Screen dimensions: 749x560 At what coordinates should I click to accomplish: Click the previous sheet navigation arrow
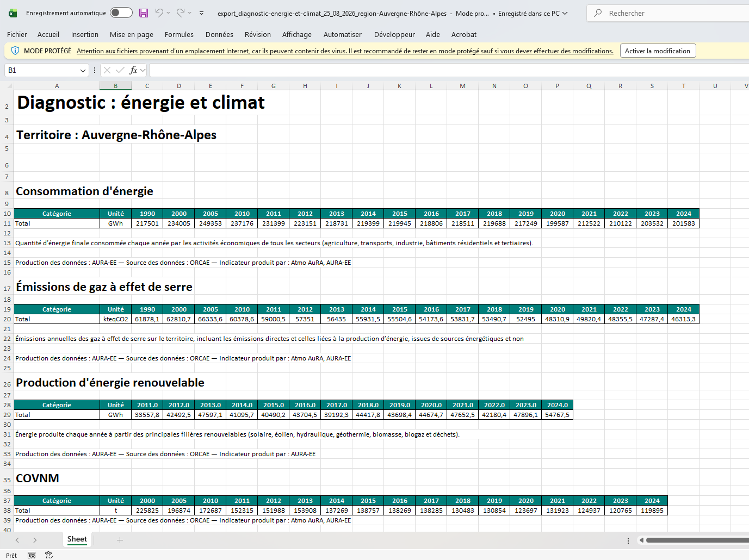pos(17,540)
